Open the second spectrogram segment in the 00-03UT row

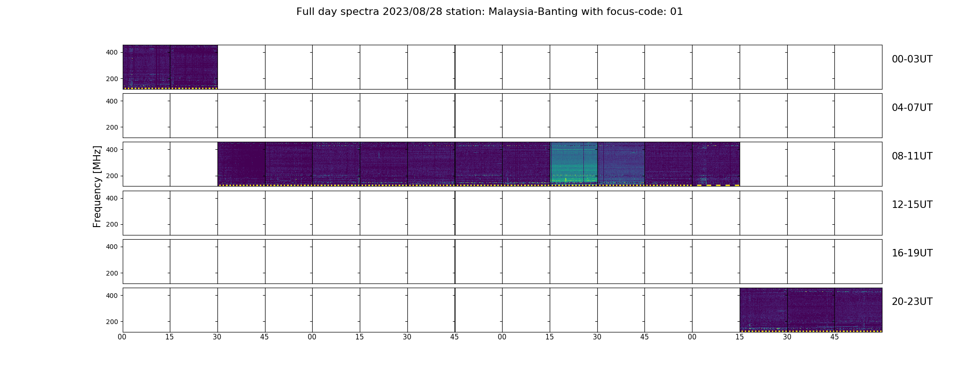pyautogui.click(x=194, y=67)
